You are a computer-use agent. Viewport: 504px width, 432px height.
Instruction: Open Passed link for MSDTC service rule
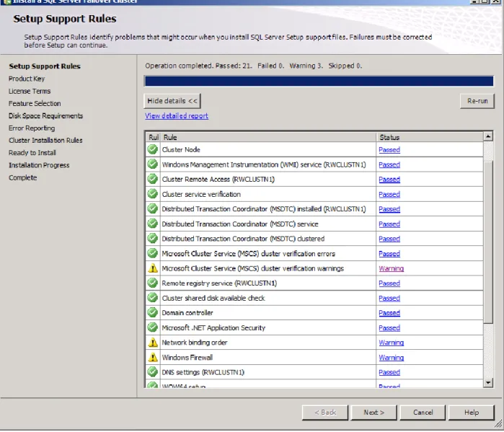coord(389,224)
